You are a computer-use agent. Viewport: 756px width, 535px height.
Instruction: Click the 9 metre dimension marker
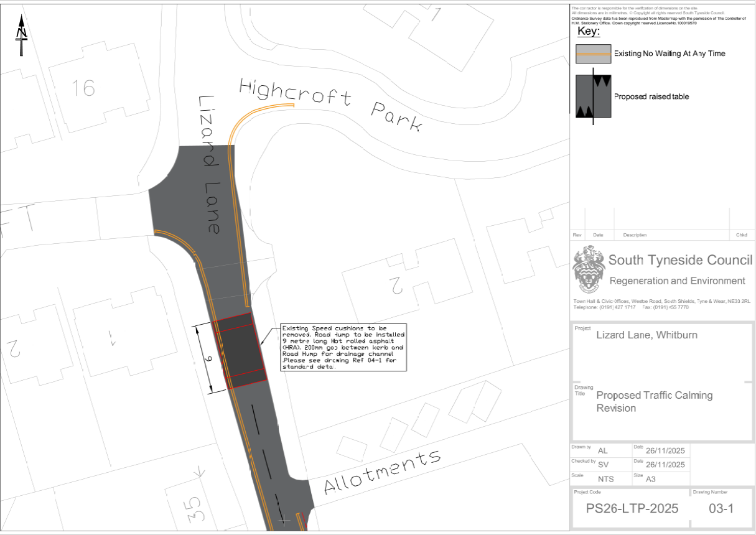[x=209, y=359]
